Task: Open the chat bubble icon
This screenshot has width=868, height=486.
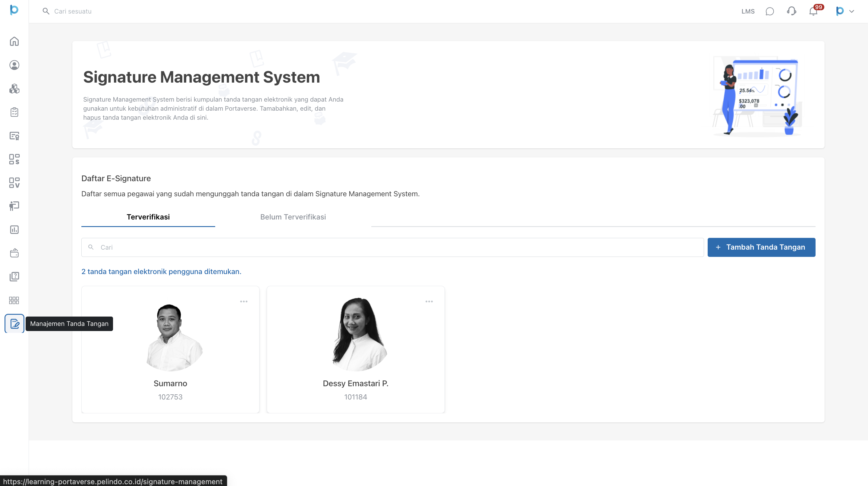Action: [x=770, y=11]
